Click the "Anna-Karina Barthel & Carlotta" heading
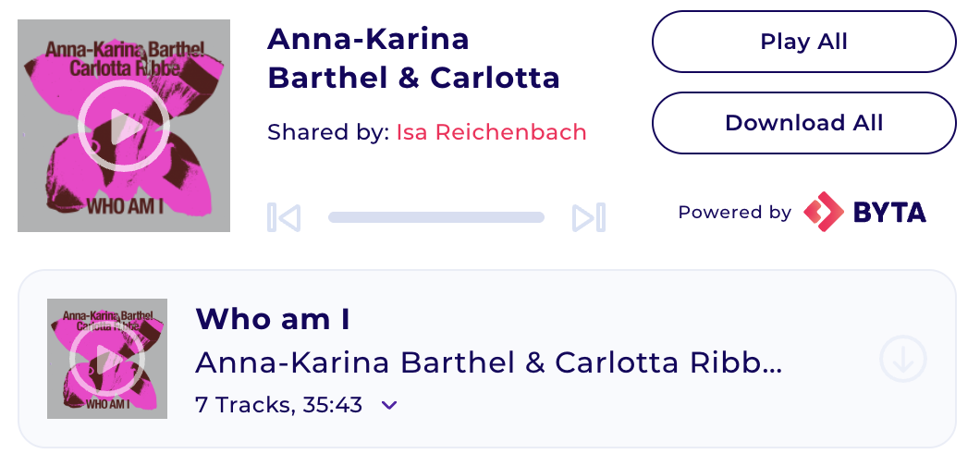 (x=413, y=58)
